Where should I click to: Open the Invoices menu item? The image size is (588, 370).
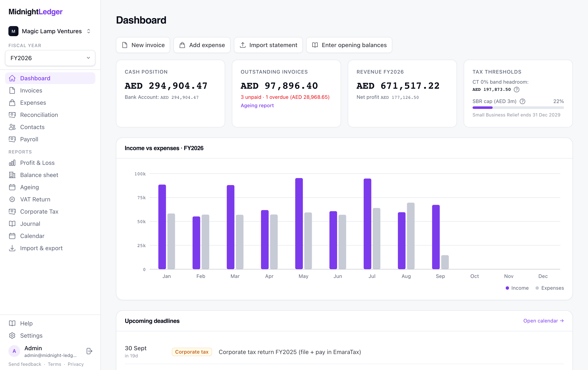coord(50,90)
